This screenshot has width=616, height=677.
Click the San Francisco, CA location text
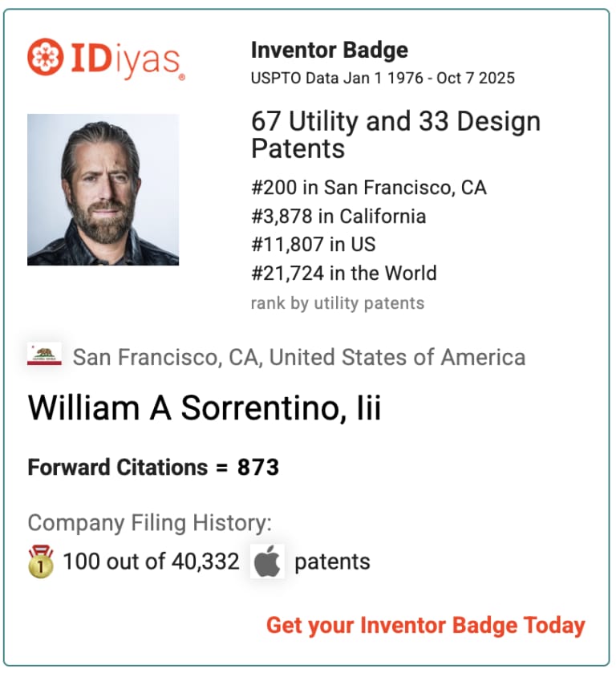click(299, 357)
